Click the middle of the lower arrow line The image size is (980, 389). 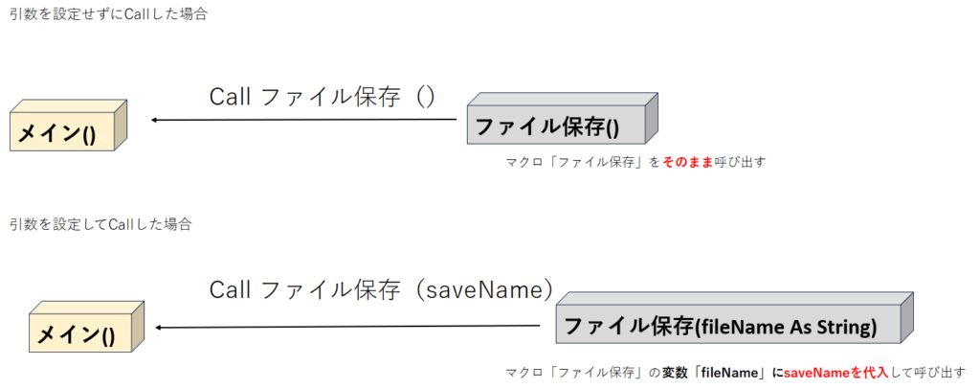pos(348,327)
